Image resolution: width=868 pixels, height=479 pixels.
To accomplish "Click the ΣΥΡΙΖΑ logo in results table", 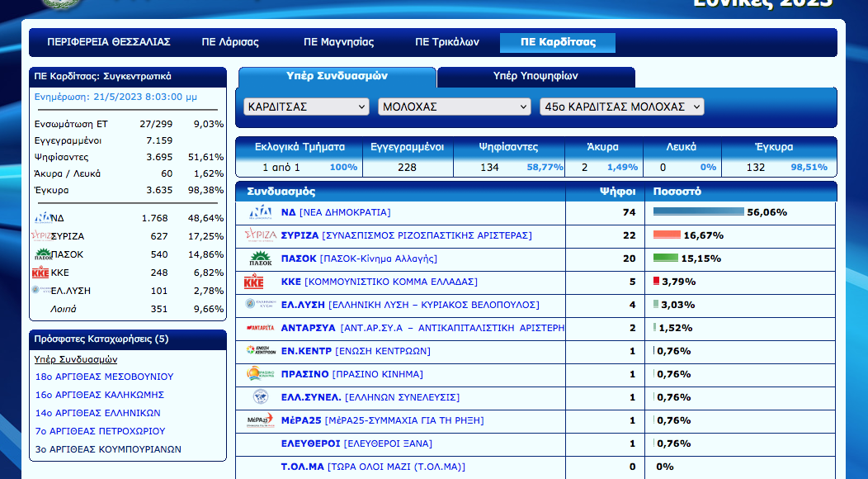I will click(x=261, y=235).
